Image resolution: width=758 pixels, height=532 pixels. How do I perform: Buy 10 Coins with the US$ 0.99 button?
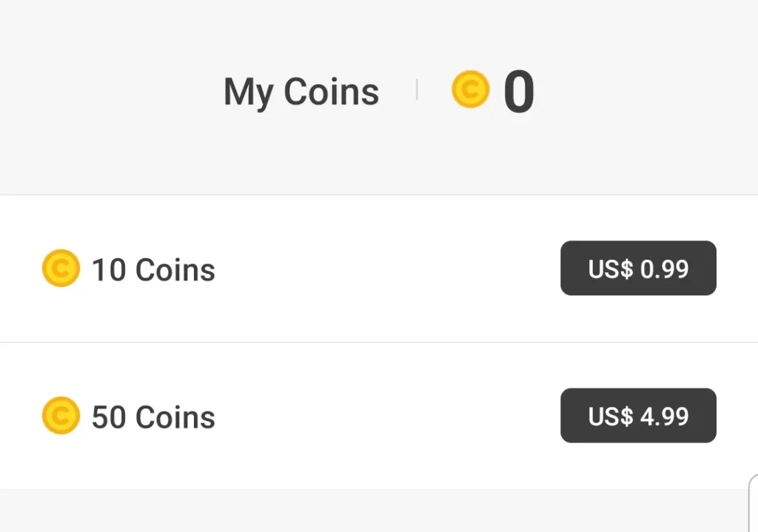[x=638, y=269]
